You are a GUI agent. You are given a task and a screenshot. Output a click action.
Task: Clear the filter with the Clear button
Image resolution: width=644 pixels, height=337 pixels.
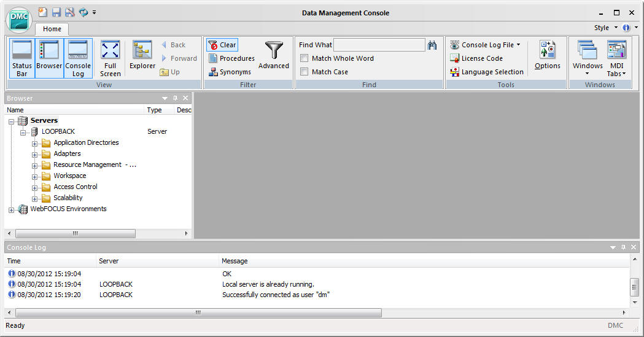pos(222,45)
